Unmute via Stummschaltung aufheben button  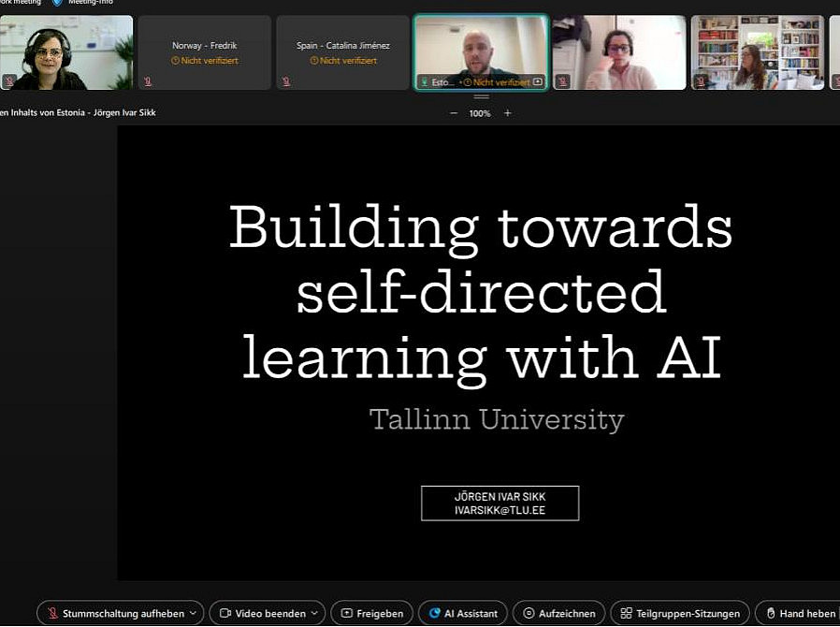[x=116, y=613]
